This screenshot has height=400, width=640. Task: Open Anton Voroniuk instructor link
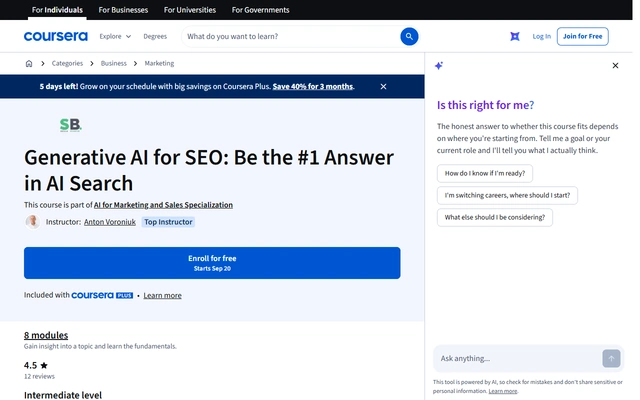coord(110,222)
